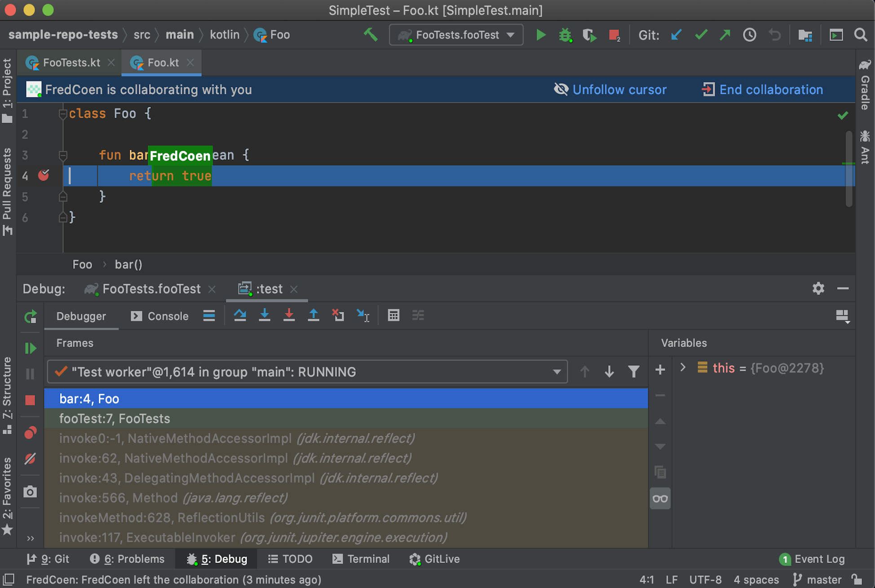This screenshot has height=588, width=875.
Task: Toggle Mute Breakpoints icon
Action: click(30, 459)
